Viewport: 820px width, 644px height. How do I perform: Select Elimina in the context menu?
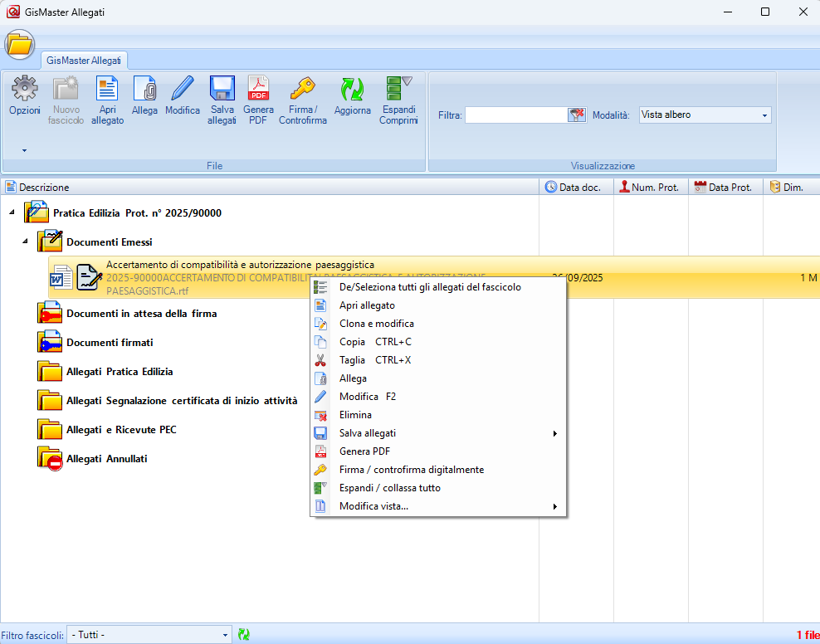point(355,415)
